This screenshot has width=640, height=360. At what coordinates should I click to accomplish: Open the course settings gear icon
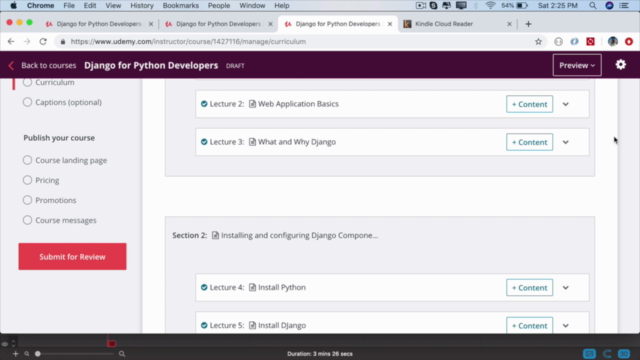click(x=620, y=65)
